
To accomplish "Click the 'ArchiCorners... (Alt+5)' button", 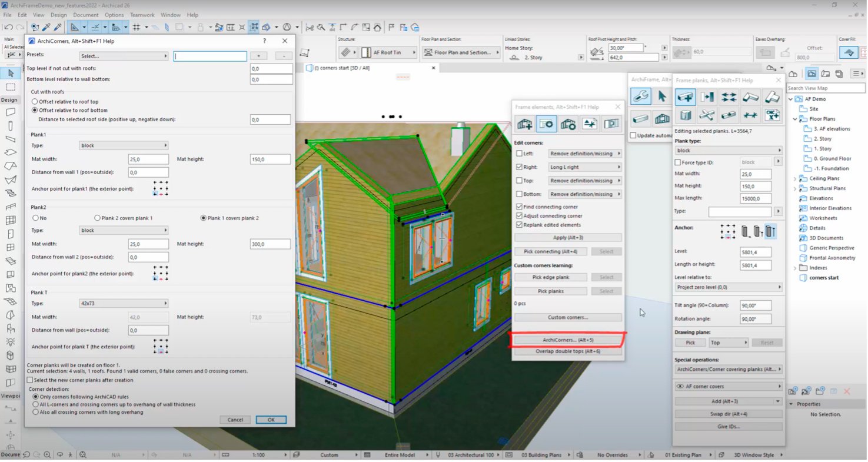I will click(x=568, y=340).
